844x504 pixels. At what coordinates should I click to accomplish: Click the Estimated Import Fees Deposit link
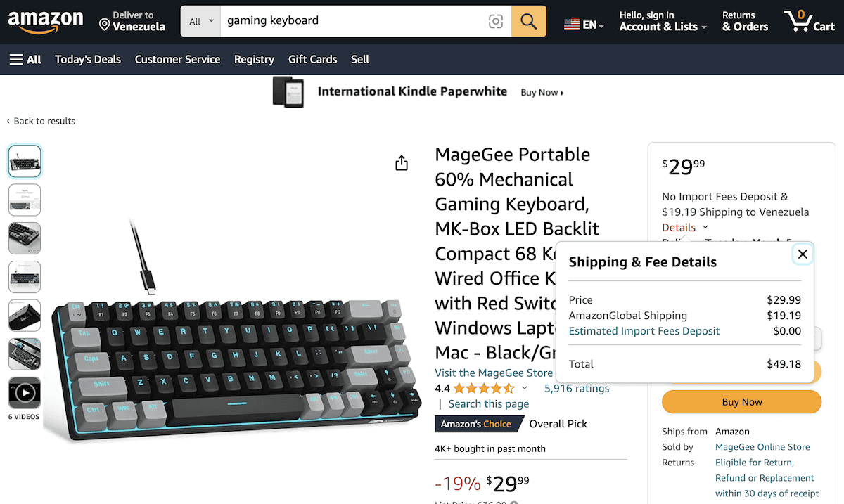[644, 330]
